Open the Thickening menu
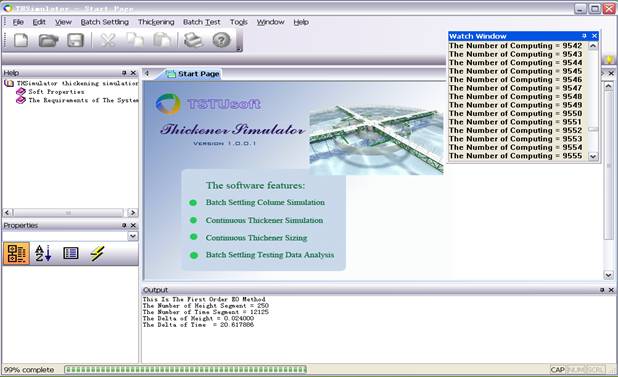Viewport: 618px width, 377px height. [156, 22]
